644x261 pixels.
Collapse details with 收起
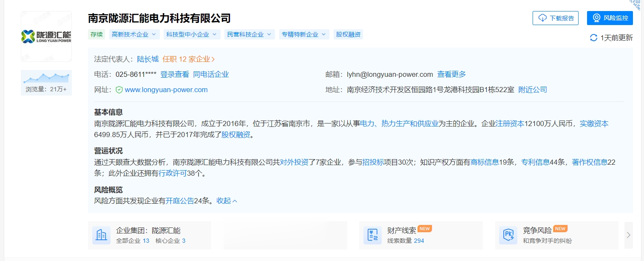click(x=227, y=201)
